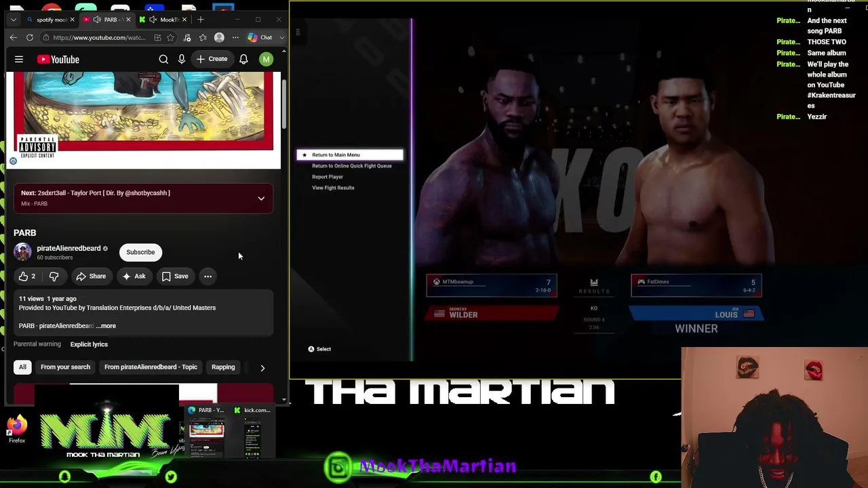Reload the YouTube page
Screen dimensions: 868x488
(x=30, y=38)
